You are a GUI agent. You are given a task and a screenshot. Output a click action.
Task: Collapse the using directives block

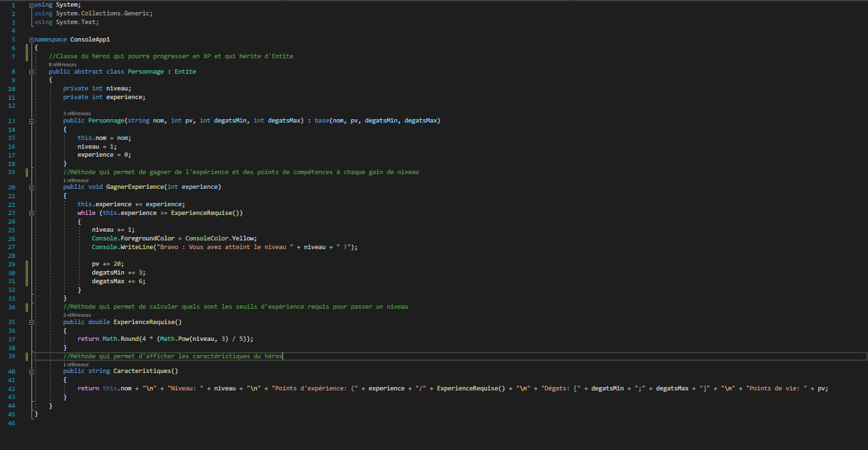31,4
